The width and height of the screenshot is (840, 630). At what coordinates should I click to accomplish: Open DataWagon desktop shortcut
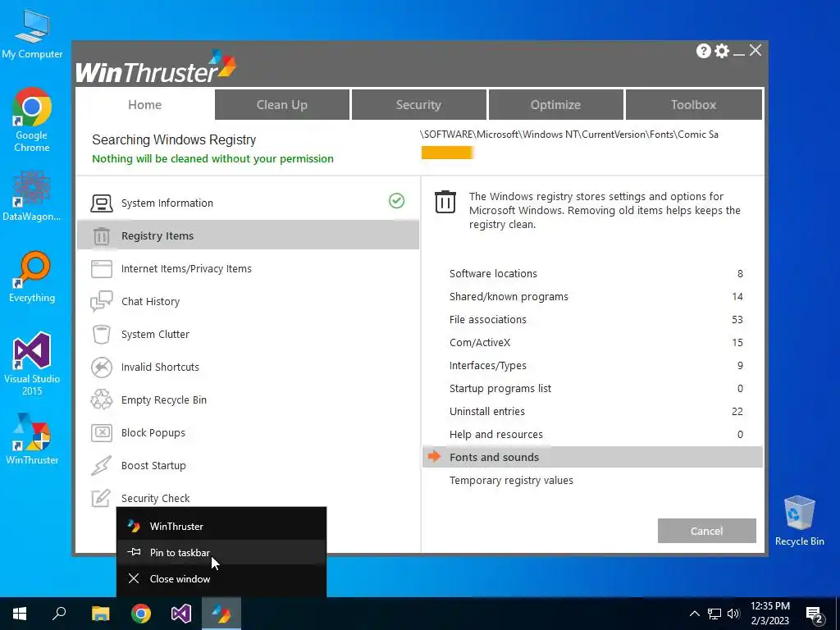pyautogui.click(x=32, y=195)
